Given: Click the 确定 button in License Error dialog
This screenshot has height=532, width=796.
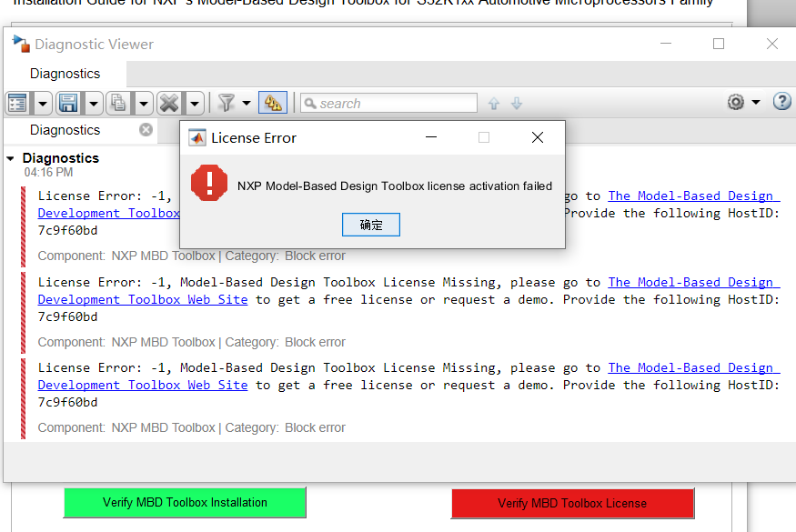Looking at the screenshot, I should click(370, 225).
